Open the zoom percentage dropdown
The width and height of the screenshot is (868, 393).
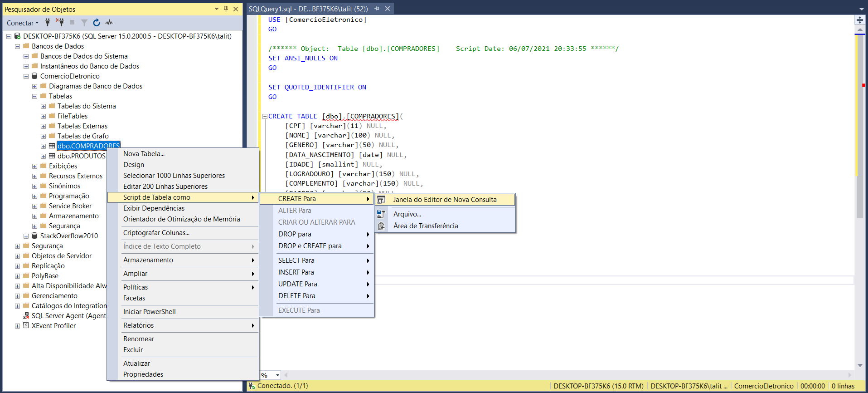[277, 375]
